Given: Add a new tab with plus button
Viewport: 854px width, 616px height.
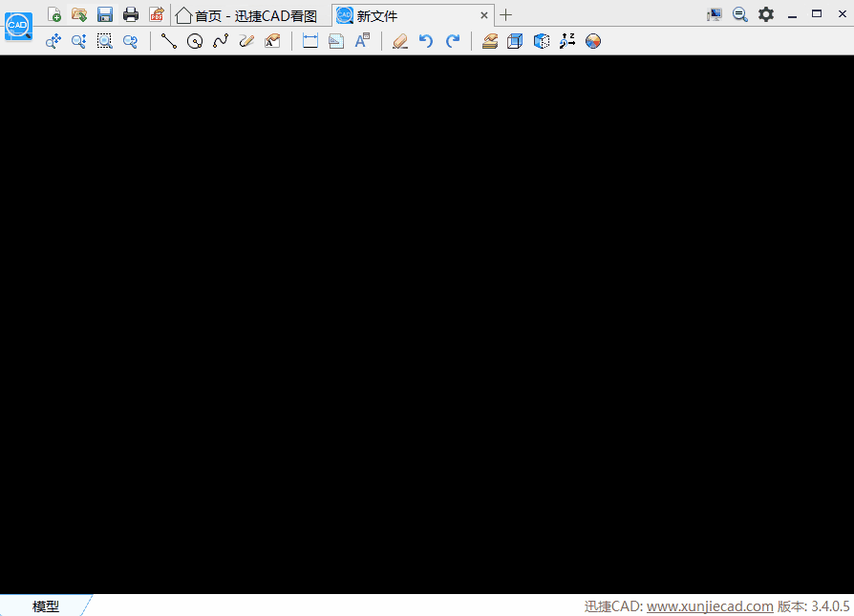Looking at the screenshot, I should (506, 15).
